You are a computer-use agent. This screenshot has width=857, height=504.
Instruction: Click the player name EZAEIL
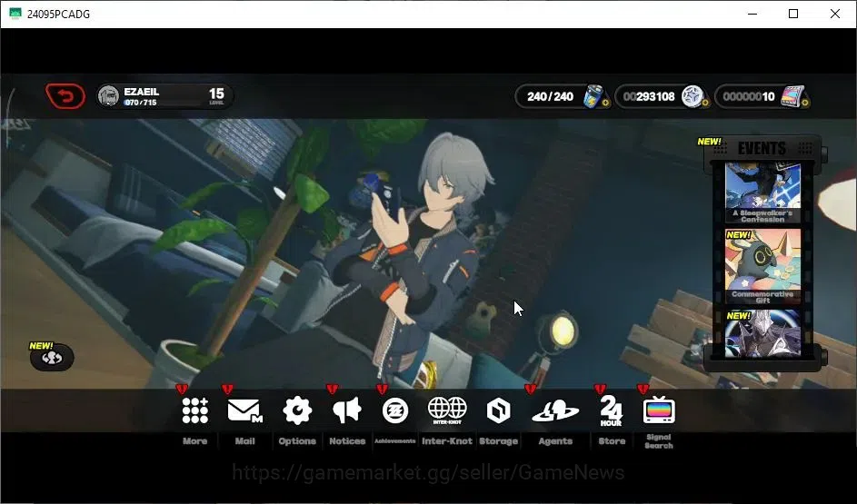[x=141, y=92]
